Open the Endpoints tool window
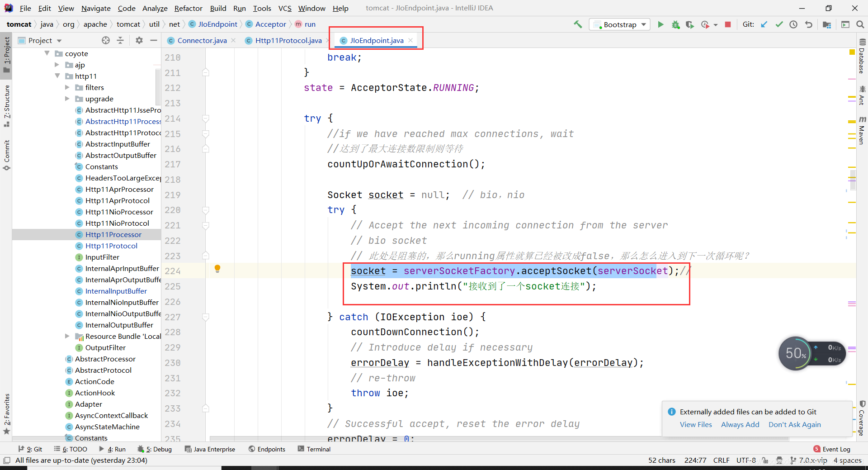This screenshot has width=868, height=470. tap(267, 449)
